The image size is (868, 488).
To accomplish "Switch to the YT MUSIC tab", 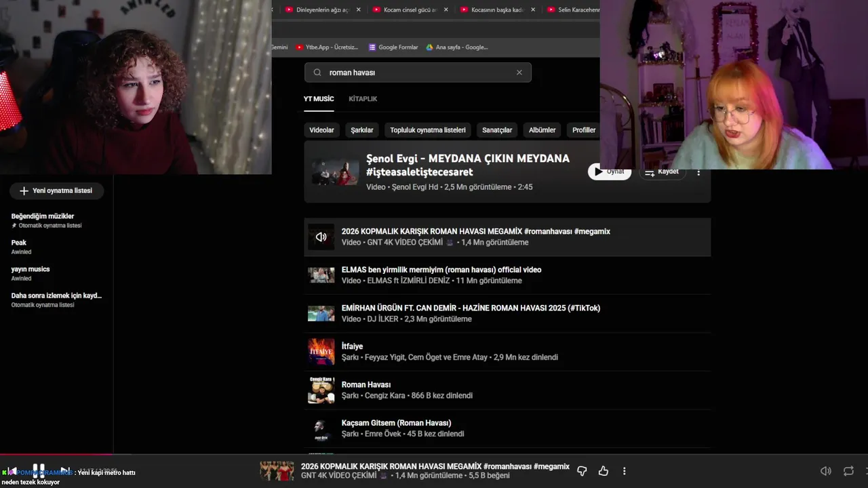I will (319, 99).
